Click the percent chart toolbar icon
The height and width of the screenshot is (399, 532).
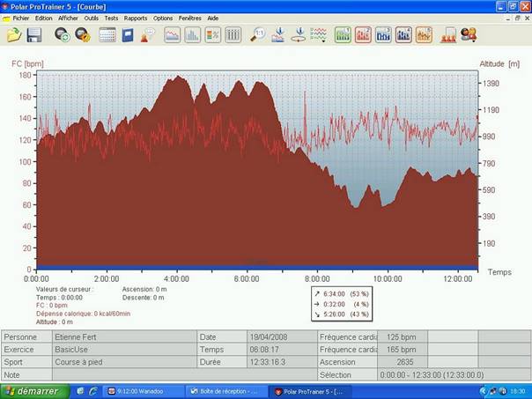click(213, 35)
